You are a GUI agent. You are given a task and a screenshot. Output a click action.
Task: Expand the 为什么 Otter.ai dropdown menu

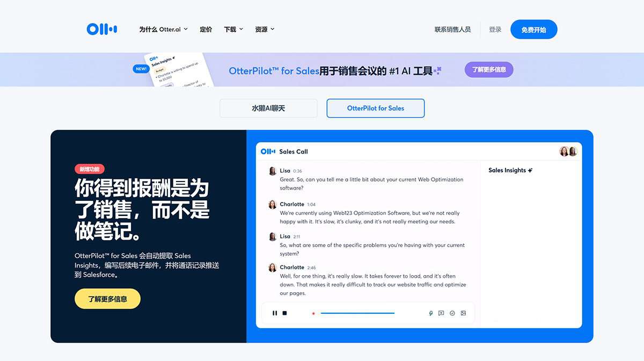pyautogui.click(x=163, y=30)
